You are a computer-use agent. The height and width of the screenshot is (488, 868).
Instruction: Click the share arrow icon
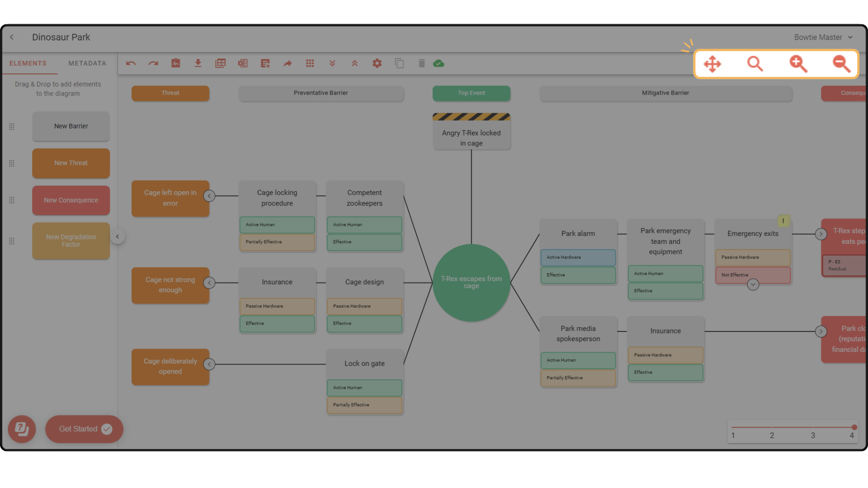287,63
